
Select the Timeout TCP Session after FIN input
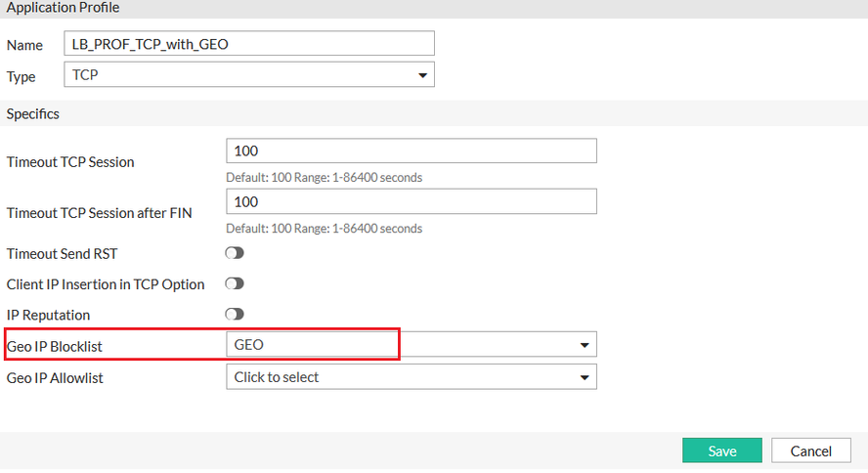411,201
